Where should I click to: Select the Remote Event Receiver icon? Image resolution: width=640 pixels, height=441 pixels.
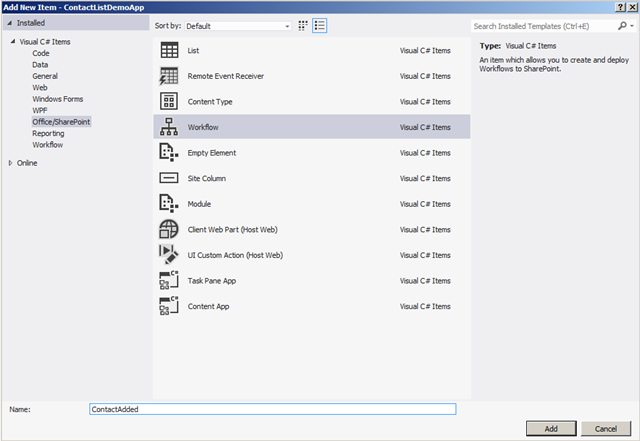(169, 76)
